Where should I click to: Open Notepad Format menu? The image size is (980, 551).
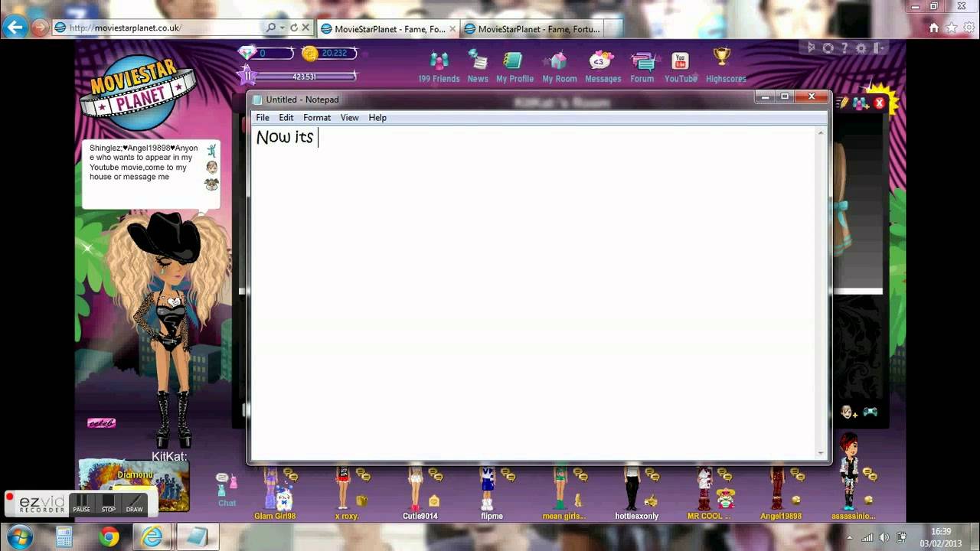coord(317,118)
